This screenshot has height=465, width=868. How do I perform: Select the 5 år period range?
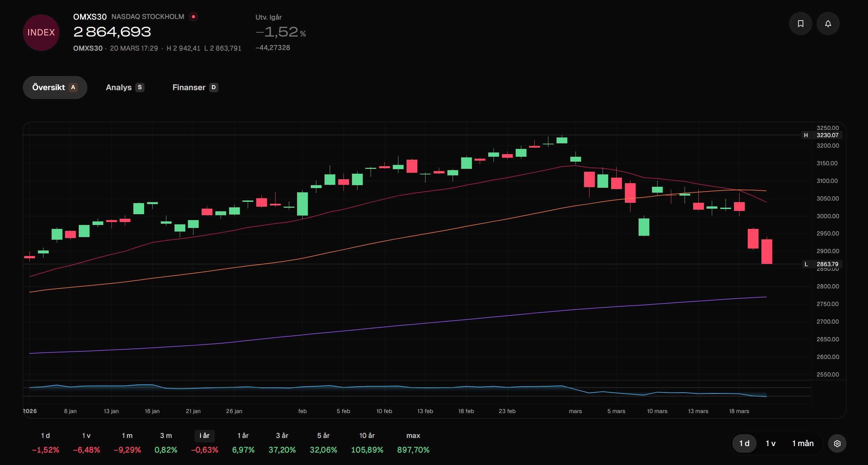323,436
